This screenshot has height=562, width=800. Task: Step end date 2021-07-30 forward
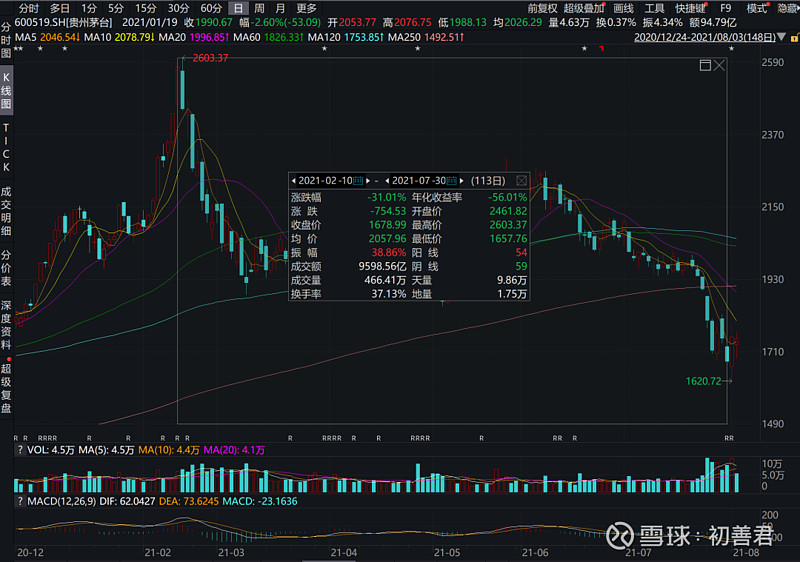pos(462,181)
